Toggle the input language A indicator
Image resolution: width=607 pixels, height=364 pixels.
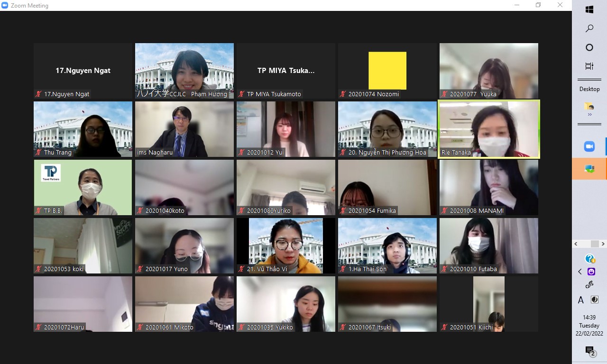coord(580,300)
